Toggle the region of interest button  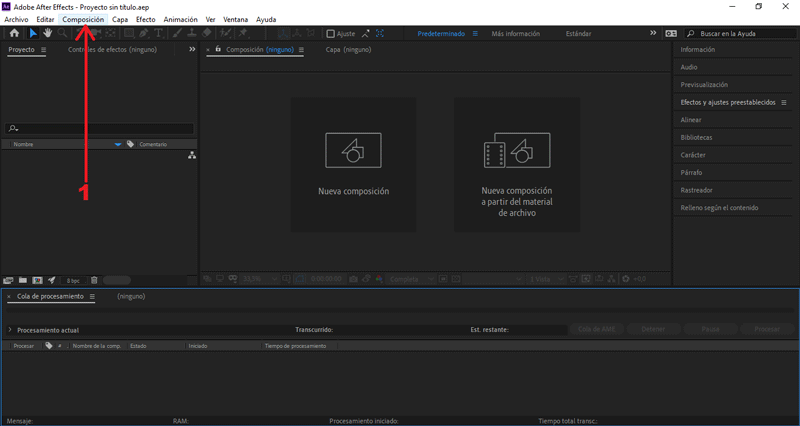point(443,279)
